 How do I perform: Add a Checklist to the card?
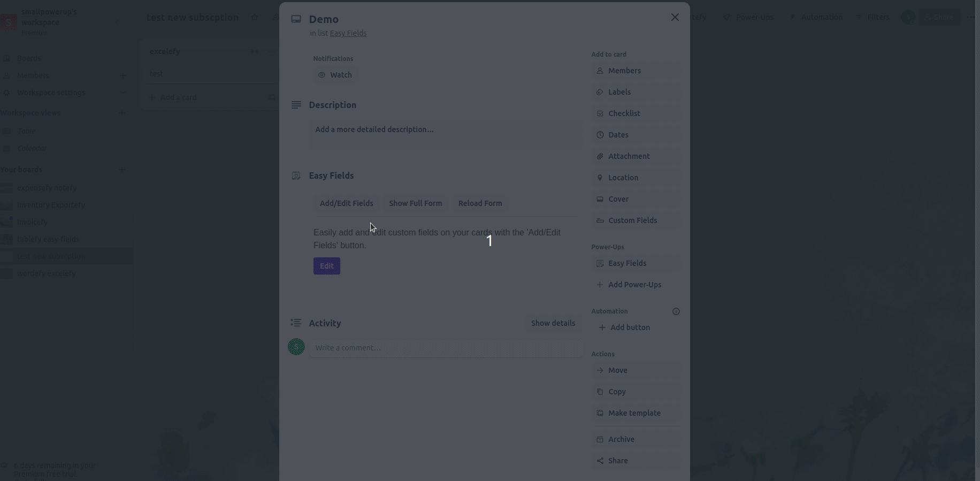coord(624,113)
